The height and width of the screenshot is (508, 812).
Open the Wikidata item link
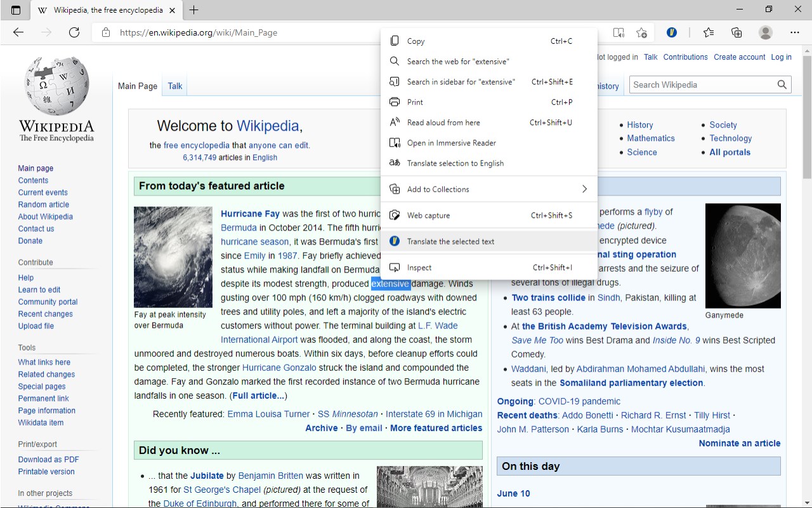point(41,422)
